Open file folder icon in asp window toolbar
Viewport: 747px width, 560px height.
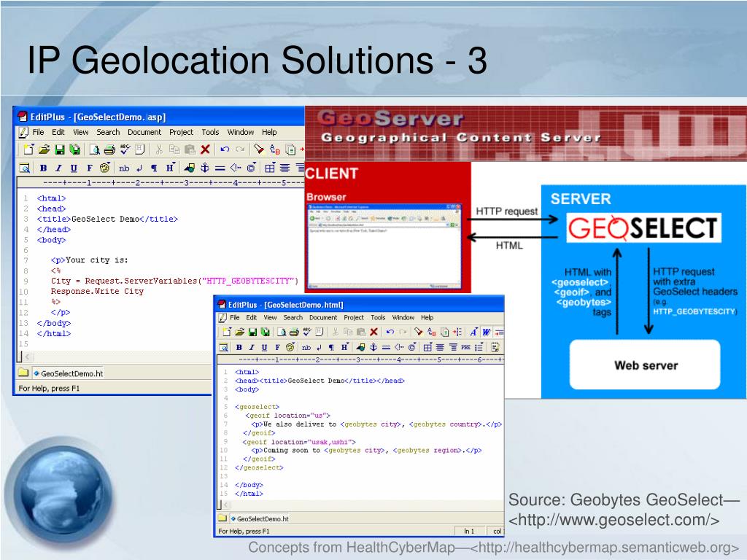[x=44, y=149]
